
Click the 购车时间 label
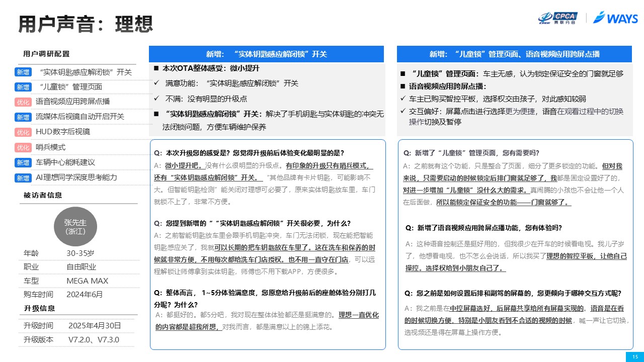click(38, 294)
